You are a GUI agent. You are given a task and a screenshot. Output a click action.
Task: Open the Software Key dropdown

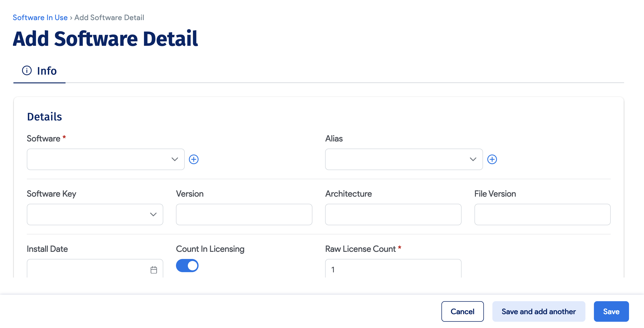tap(95, 214)
